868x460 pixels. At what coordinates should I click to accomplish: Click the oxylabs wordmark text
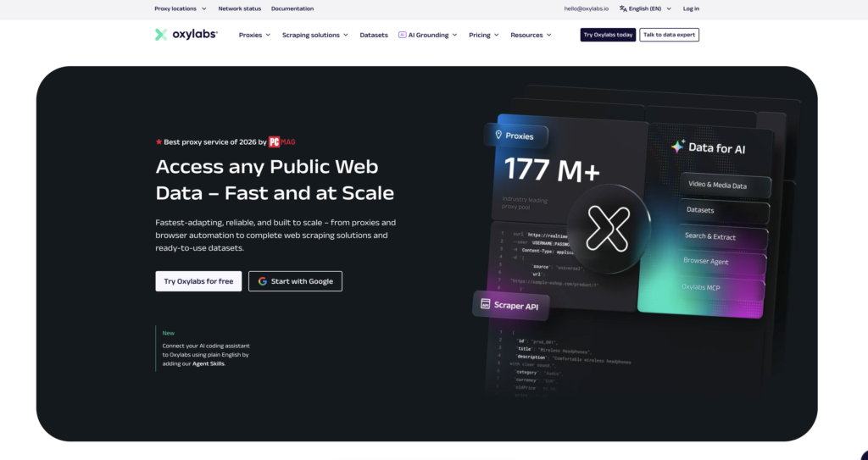coord(195,35)
